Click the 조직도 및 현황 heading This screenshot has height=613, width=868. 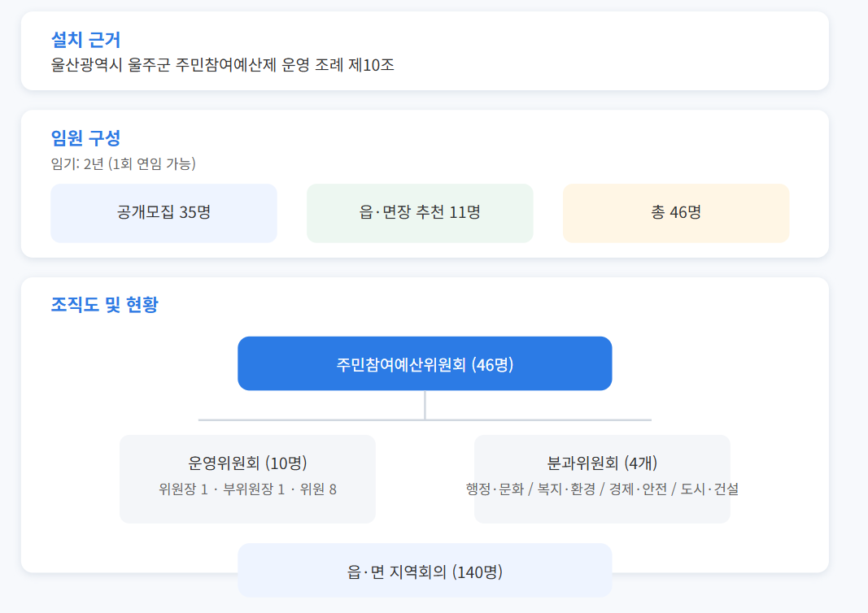coord(105,304)
